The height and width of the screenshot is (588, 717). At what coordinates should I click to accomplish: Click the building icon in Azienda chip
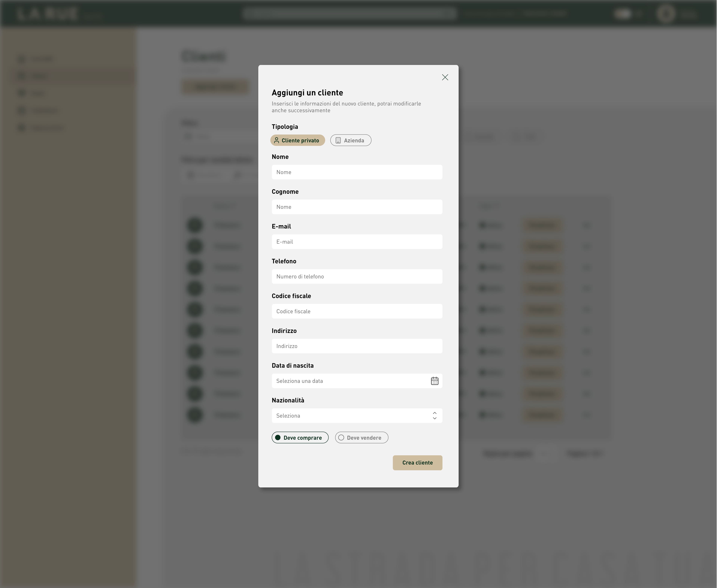tap(338, 140)
